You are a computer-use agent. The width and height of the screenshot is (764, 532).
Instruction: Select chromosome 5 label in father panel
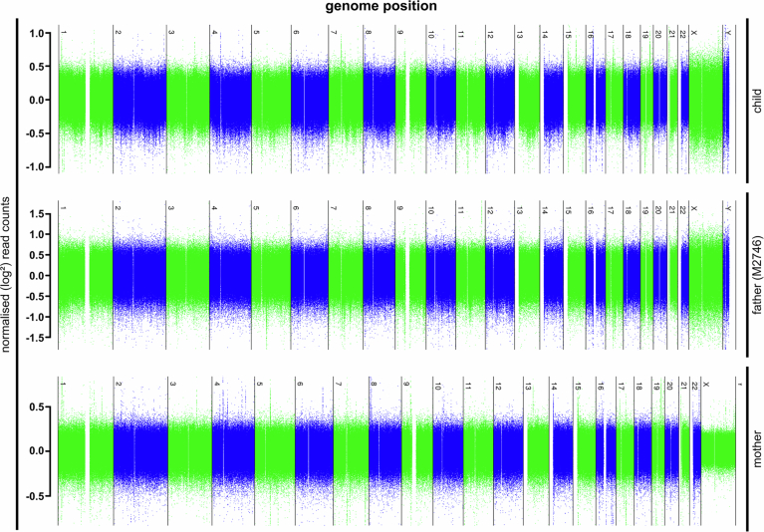[256, 208]
